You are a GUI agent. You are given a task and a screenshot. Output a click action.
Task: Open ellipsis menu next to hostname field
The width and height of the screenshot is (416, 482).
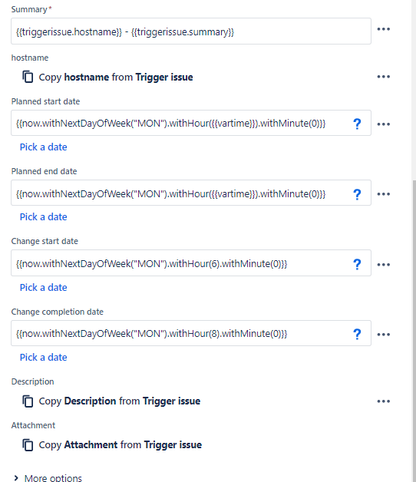(383, 77)
